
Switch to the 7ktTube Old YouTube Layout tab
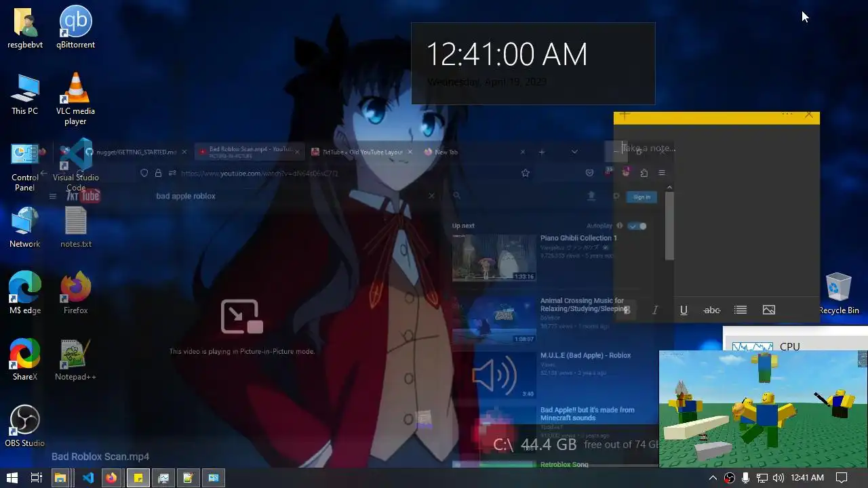pos(362,152)
